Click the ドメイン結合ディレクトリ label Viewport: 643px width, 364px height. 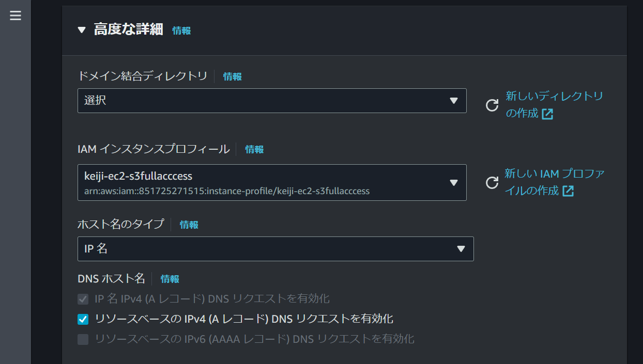click(x=142, y=76)
